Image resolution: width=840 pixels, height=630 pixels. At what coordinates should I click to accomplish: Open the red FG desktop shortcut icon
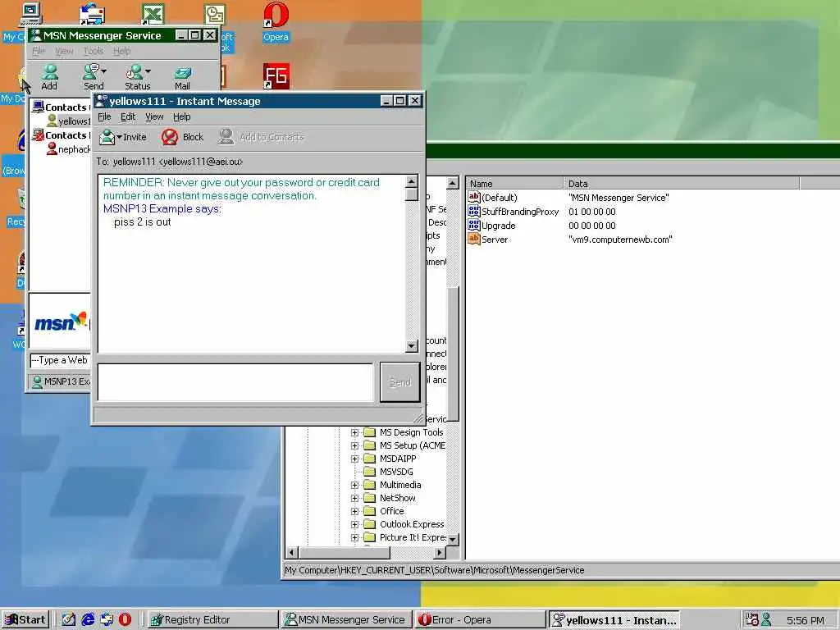click(x=276, y=76)
